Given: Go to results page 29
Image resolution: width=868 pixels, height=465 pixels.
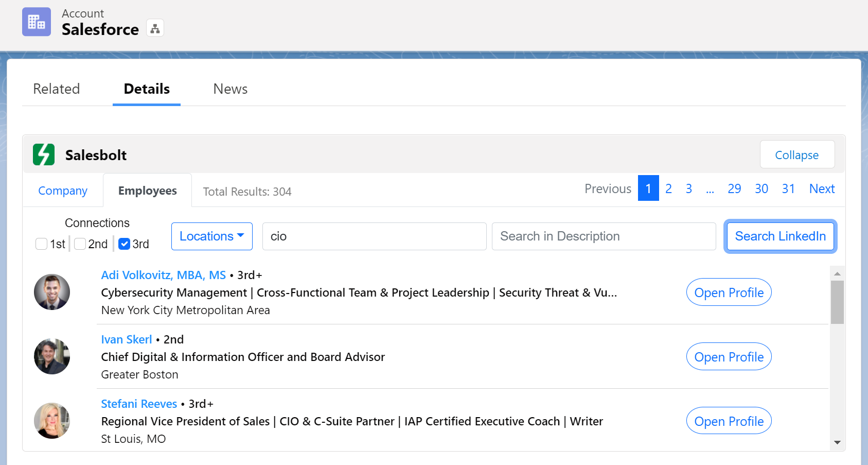Looking at the screenshot, I should click(734, 189).
